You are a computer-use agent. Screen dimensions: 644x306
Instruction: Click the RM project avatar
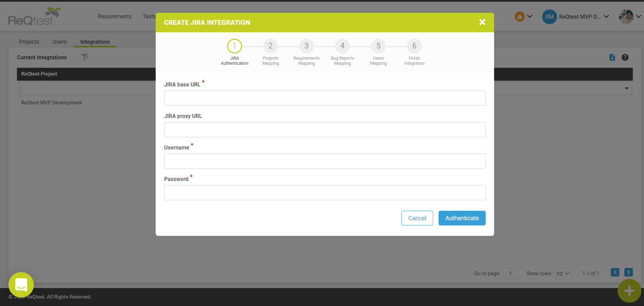pos(549,17)
